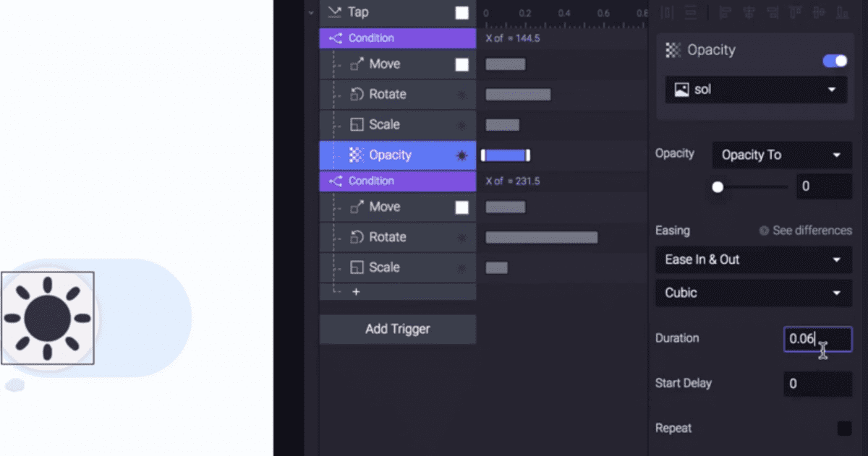Open the Cubic easing curve dropdown
Viewport: 868px width, 456px height.
(753, 293)
